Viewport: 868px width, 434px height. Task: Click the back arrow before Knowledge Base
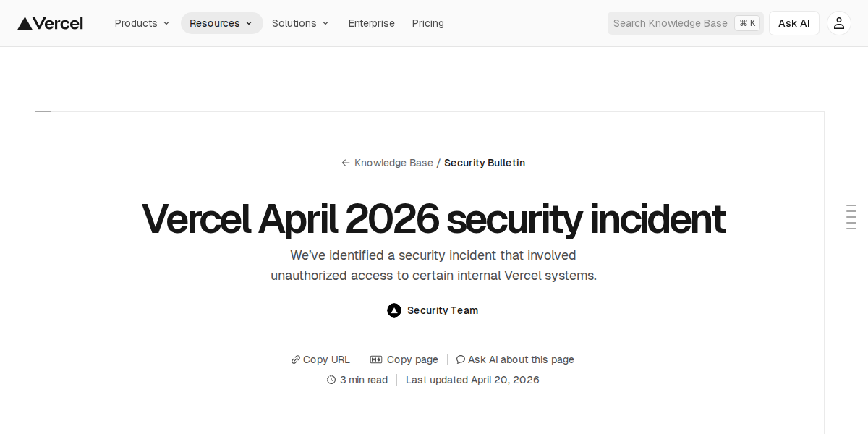pos(345,163)
